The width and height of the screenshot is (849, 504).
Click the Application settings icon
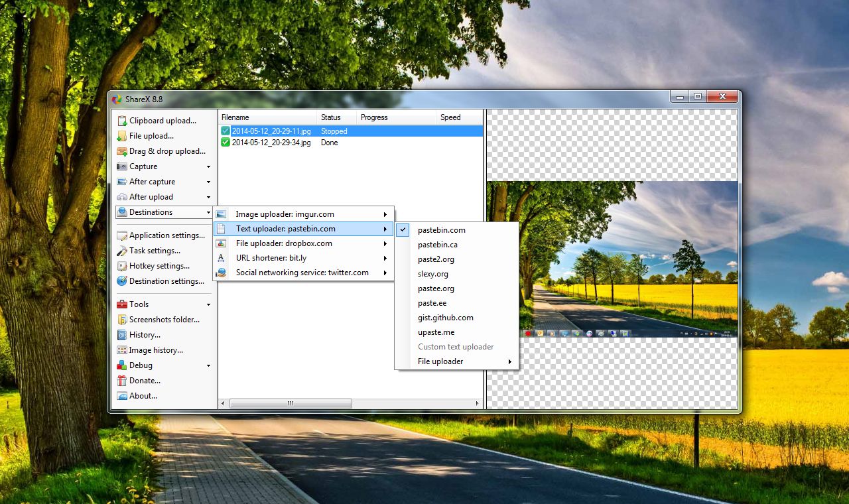click(x=122, y=235)
